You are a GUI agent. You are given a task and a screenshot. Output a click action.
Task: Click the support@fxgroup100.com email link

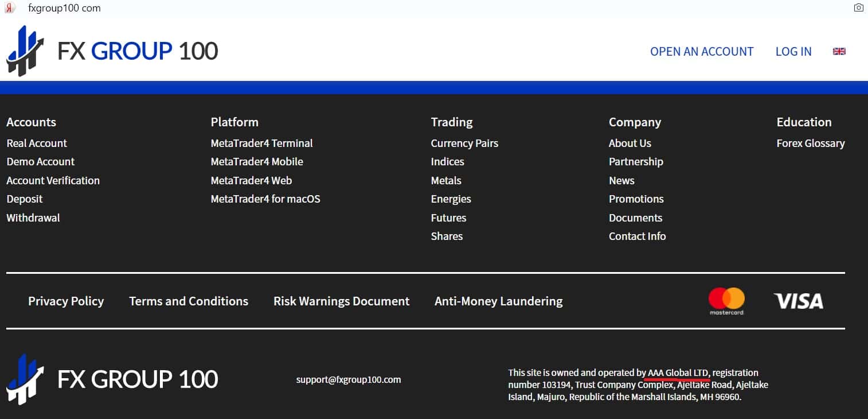tap(349, 379)
